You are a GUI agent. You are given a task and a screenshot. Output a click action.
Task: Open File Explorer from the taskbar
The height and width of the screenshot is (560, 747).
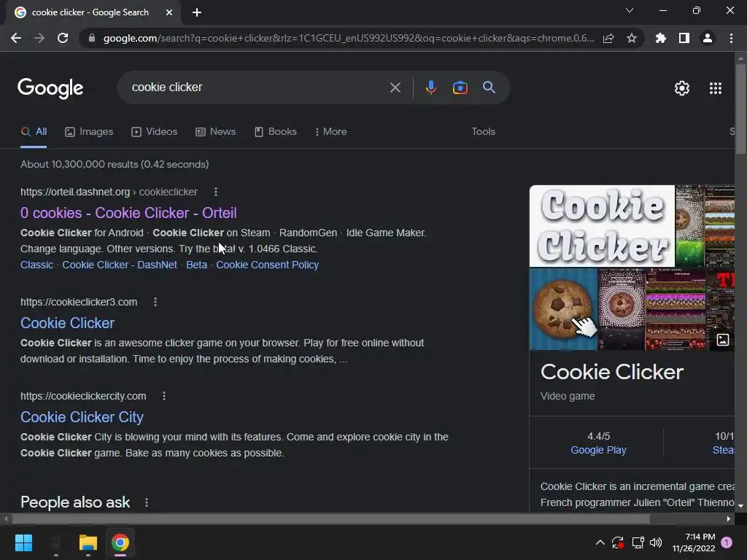click(88, 542)
